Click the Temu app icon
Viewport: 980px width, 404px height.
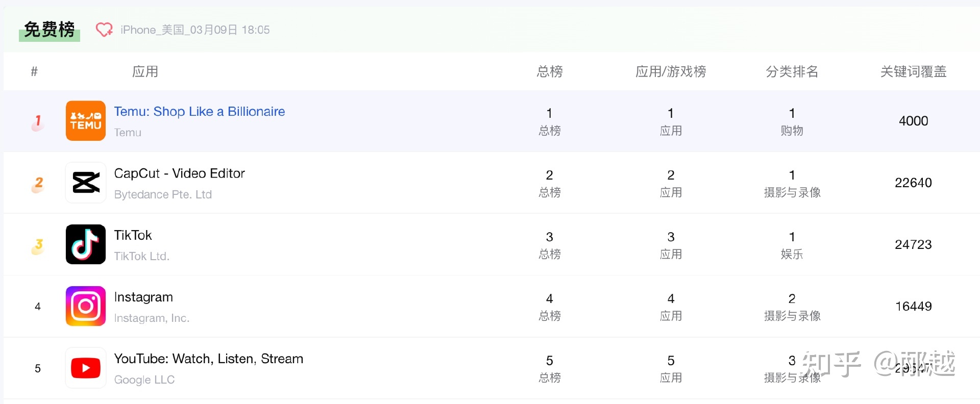pyautogui.click(x=85, y=121)
